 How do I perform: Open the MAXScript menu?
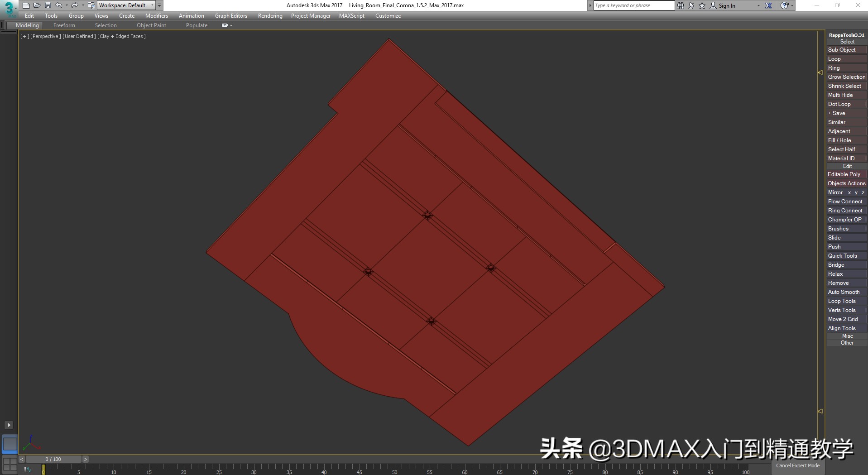[352, 16]
